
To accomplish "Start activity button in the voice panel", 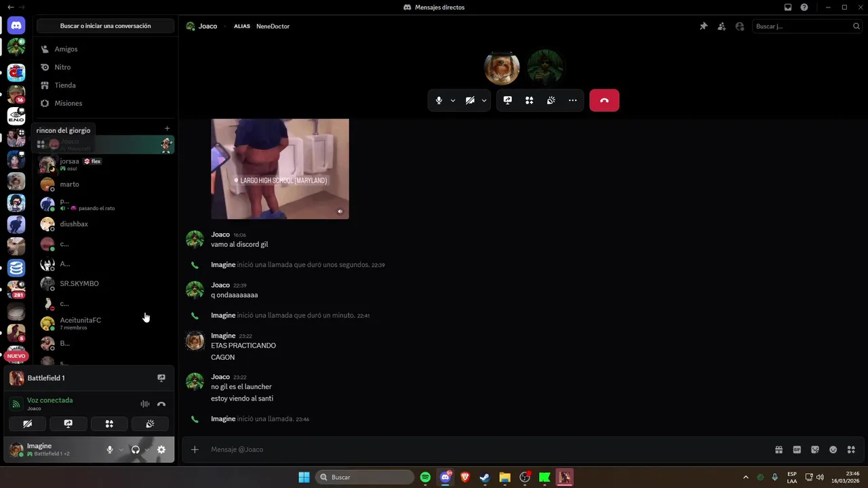I will (x=109, y=424).
